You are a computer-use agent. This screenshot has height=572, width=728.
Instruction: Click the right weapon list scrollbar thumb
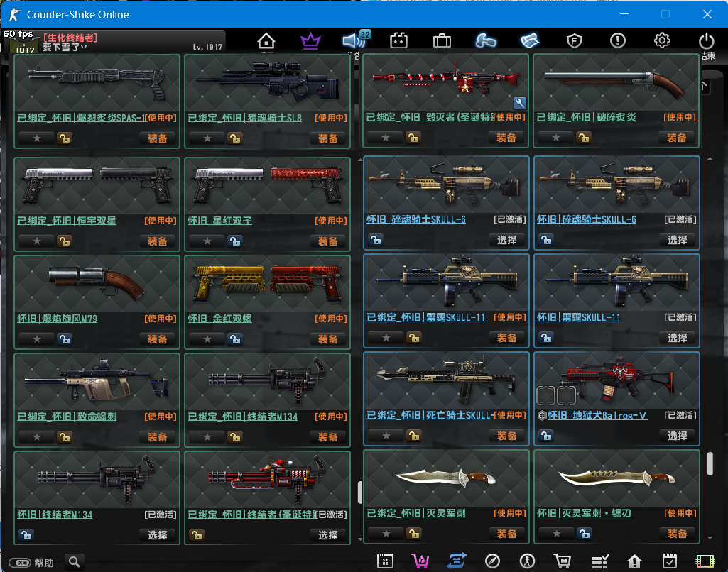coord(710,463)
